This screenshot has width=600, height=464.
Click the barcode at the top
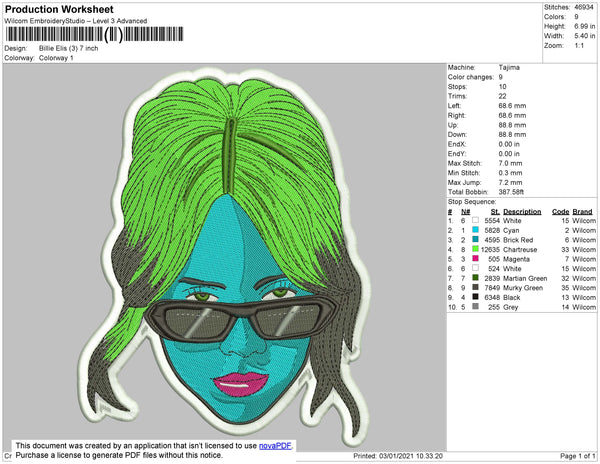(95, 34)
